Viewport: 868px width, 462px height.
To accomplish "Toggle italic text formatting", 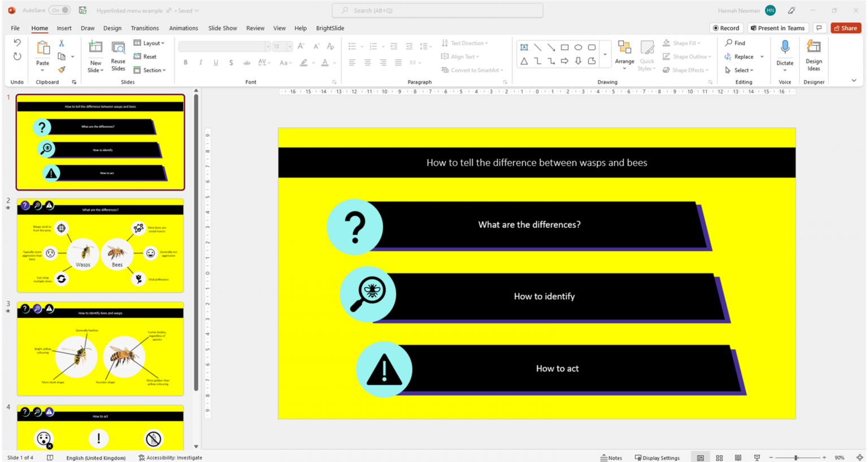I will (x=201, y=62).
